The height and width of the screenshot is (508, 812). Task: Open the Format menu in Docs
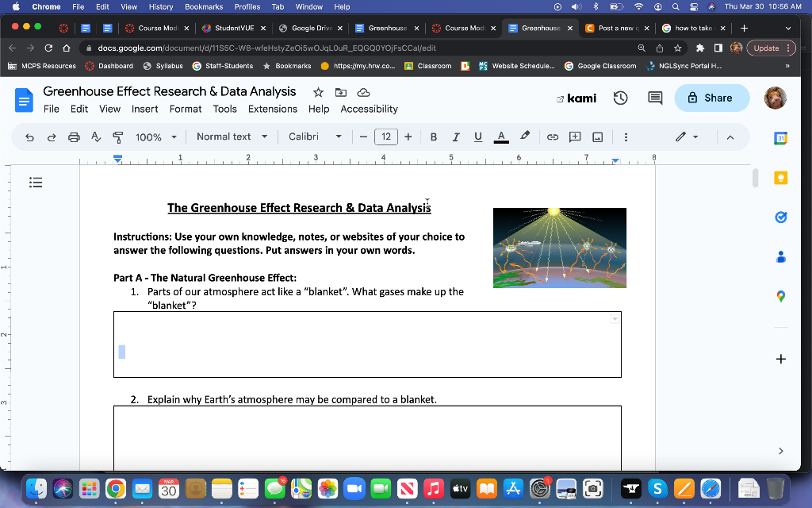click(186, 109)
